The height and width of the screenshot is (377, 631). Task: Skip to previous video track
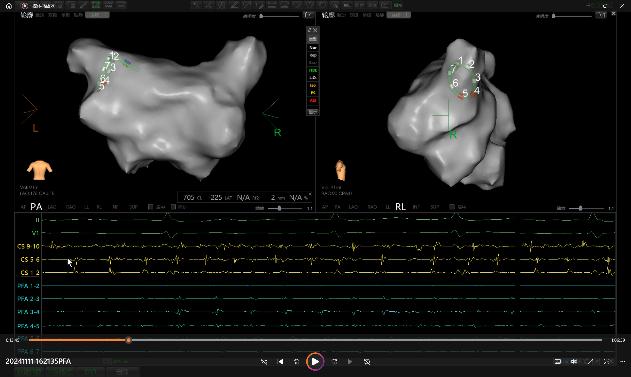280,362
